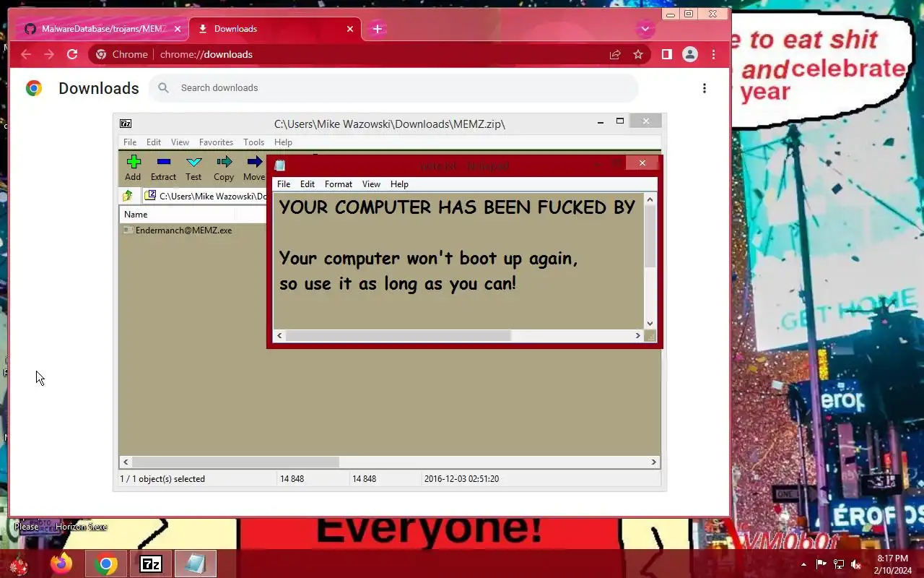Open a new Chrome tab
924x578 pixels.
[x=377, y=29]
